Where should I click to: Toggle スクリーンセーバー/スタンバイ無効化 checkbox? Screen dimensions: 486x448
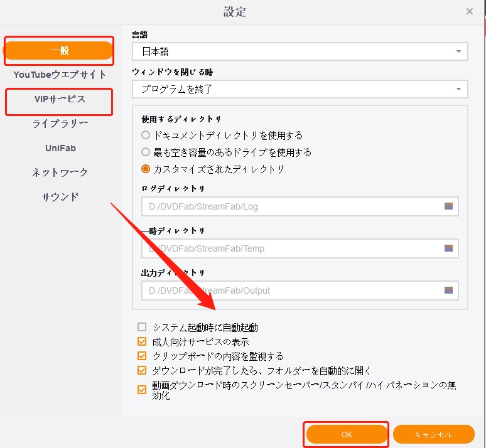[142, 390]
